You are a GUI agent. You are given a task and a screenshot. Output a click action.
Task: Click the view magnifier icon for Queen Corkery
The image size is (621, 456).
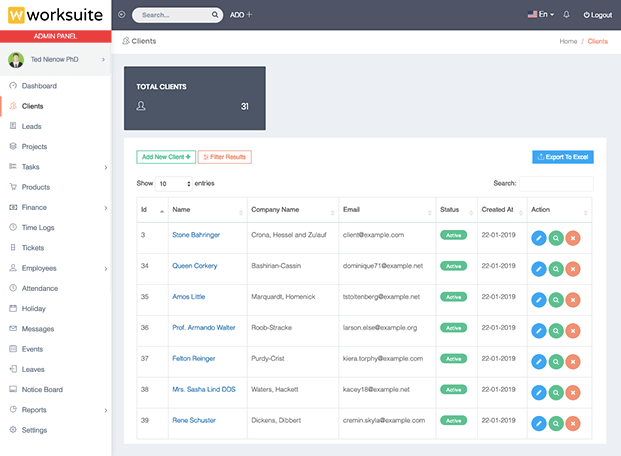[556, 269]
